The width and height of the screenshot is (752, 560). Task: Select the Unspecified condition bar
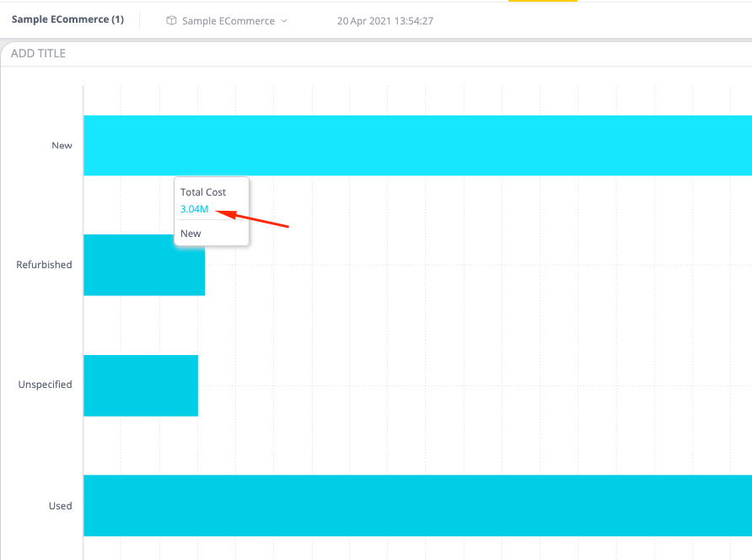pos(140,385)
